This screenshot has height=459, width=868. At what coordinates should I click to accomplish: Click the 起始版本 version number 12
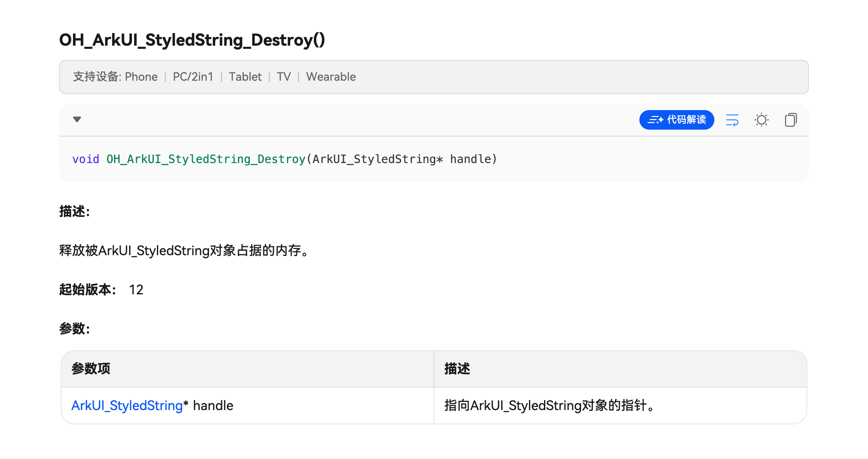pyautogui.click(x=136, y=290)
